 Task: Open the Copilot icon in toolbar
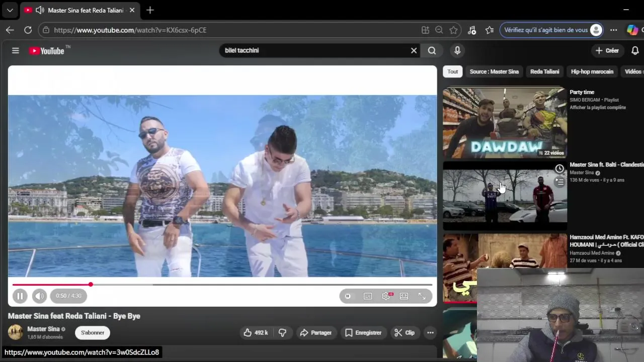[x=632, y=30]
